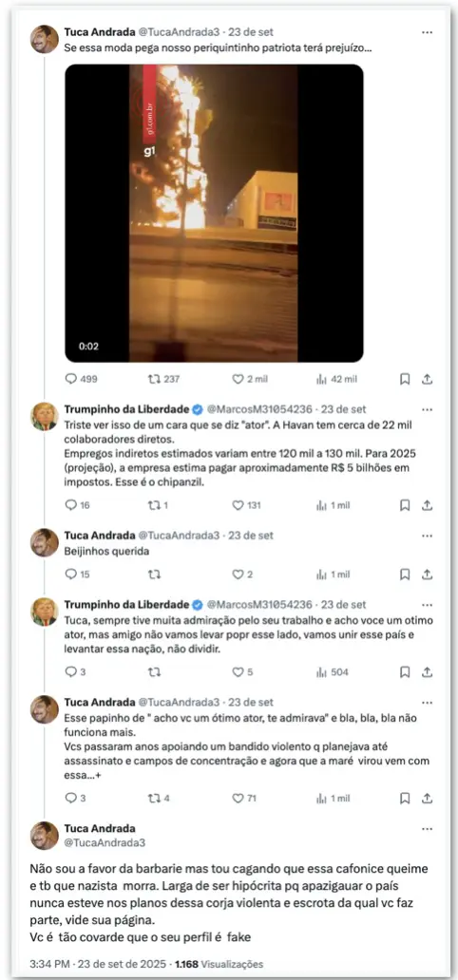This screenshot has height=980, width=458.
Task: Bookmark the burning video tweet
Action: click(405, 379)
